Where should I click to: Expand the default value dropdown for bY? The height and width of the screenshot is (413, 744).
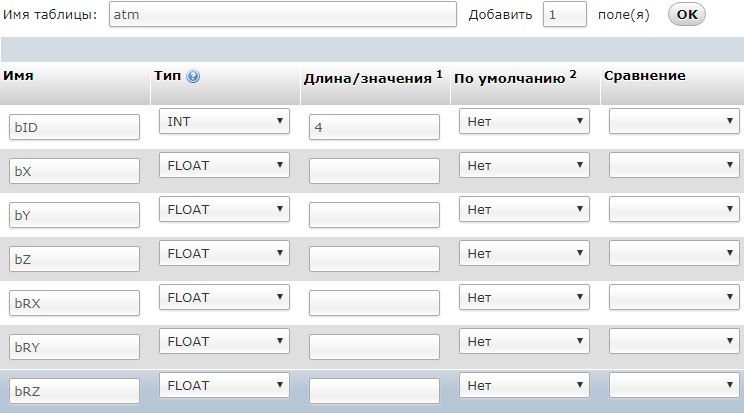(524, 209)
